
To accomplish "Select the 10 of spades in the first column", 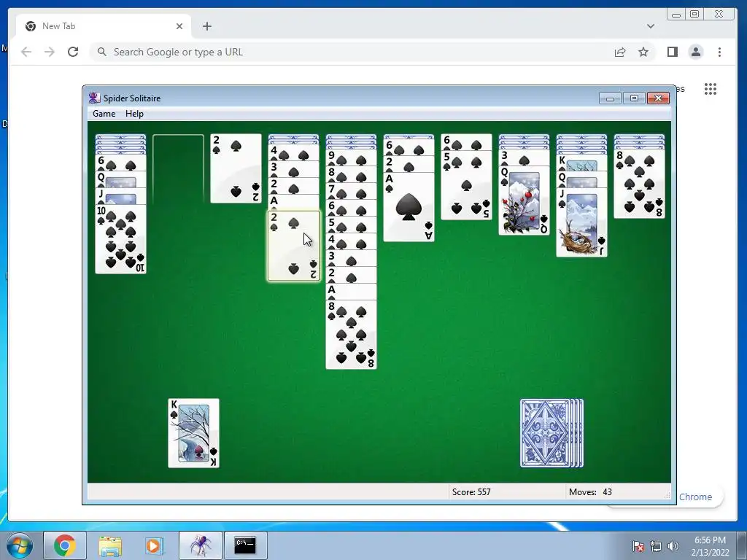I will (120, 239).
